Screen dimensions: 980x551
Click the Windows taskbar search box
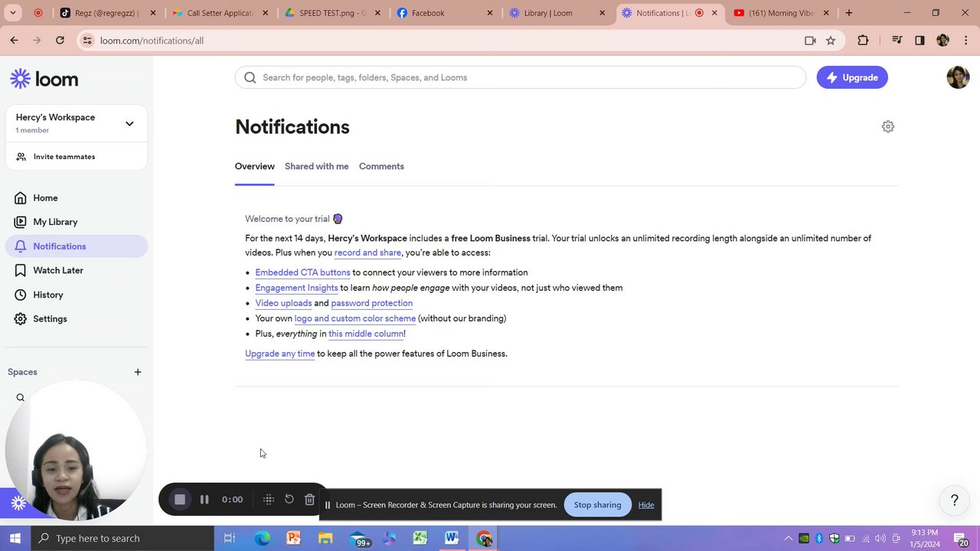[122, 538]
